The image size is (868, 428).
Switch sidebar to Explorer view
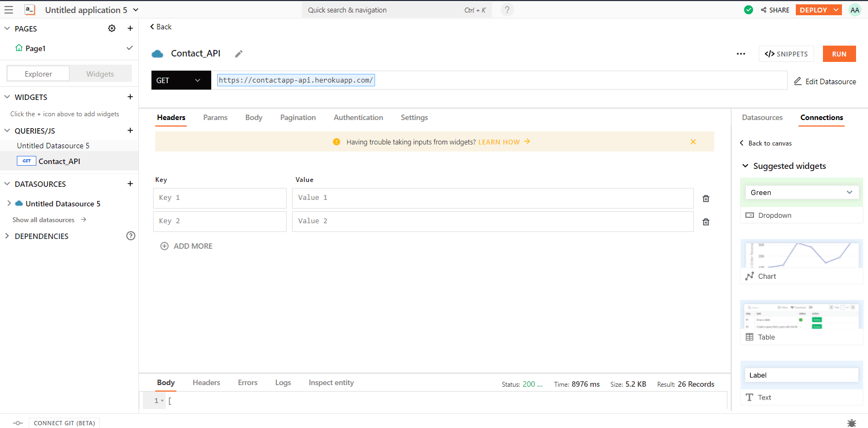pos(38,74)
